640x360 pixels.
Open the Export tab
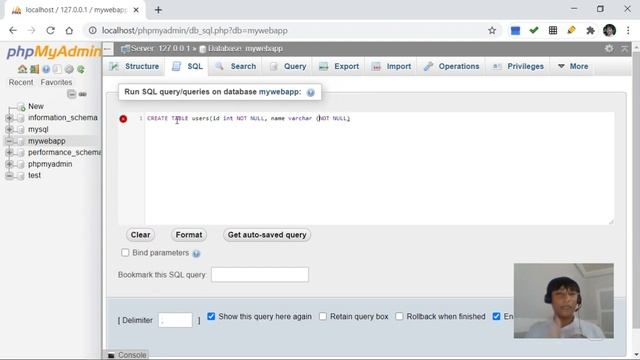click(340, 66)
